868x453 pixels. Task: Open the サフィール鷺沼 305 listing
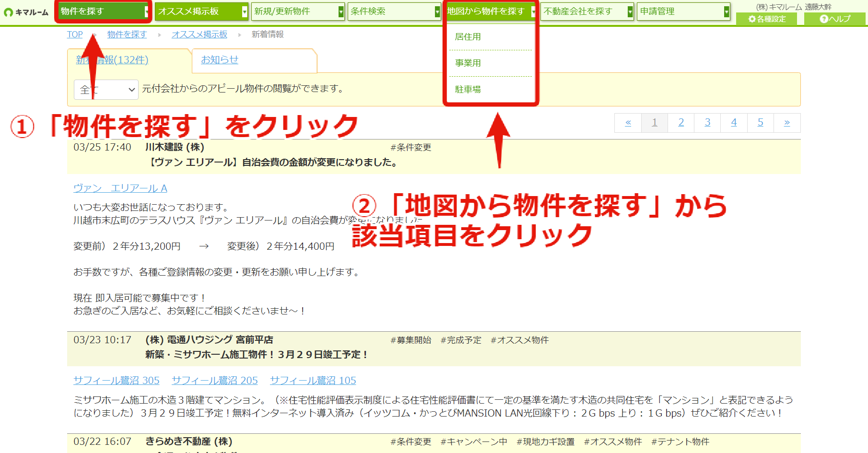point(117,381)
